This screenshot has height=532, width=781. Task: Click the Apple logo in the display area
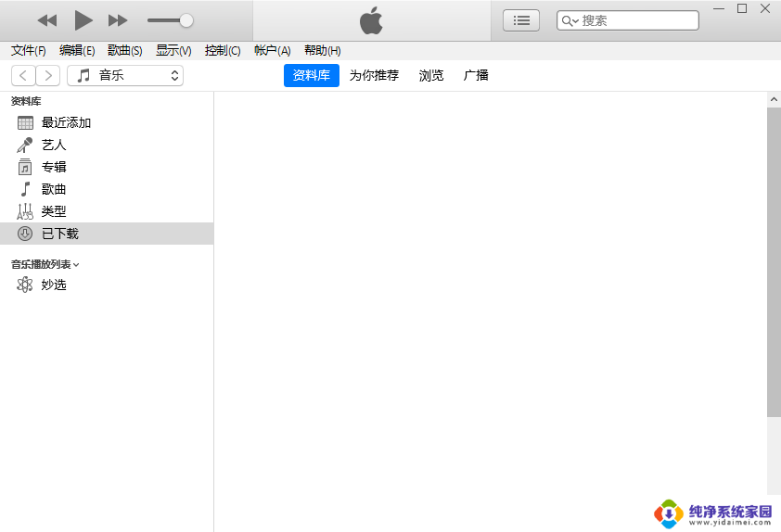[x=371, y=21]
